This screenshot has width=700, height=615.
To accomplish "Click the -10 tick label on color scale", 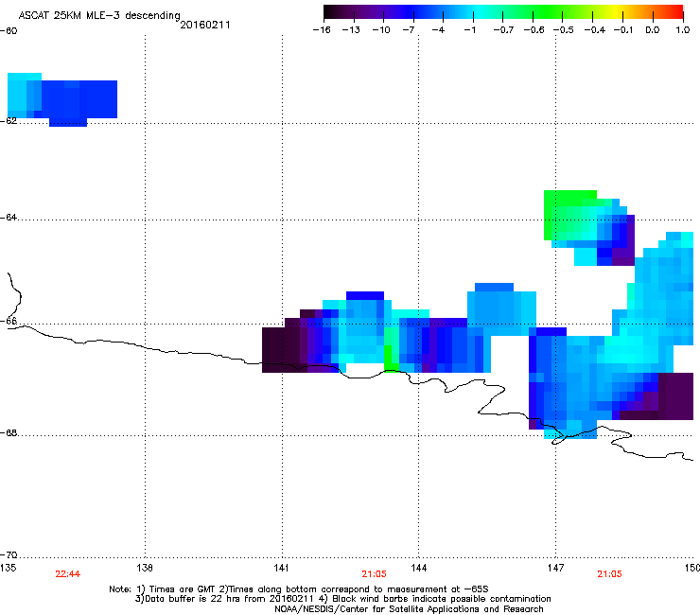I will (x=381, y=30).
